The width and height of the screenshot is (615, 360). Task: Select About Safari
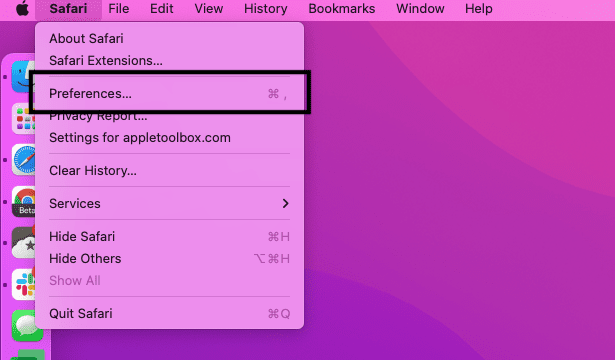coord(169,38)
